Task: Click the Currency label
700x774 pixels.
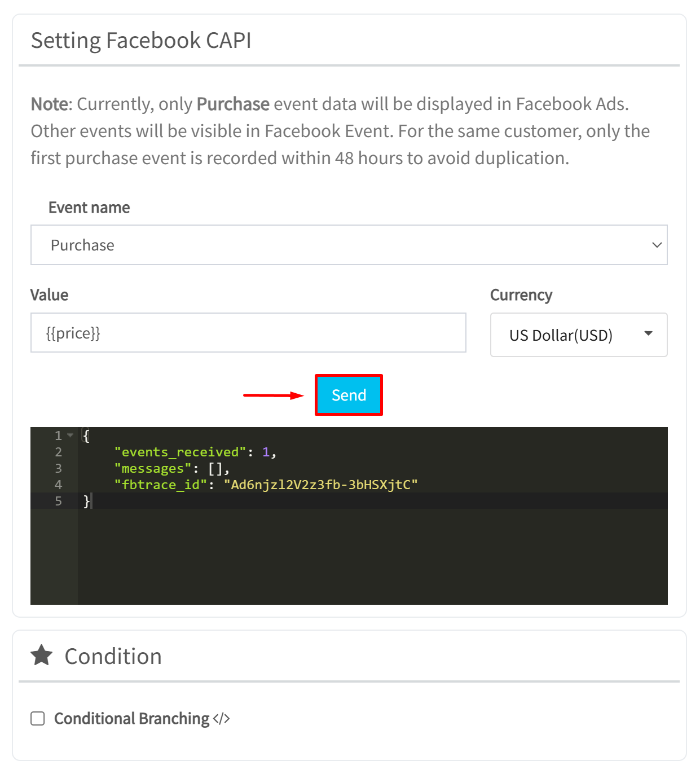Action: (x=521, y=295)
